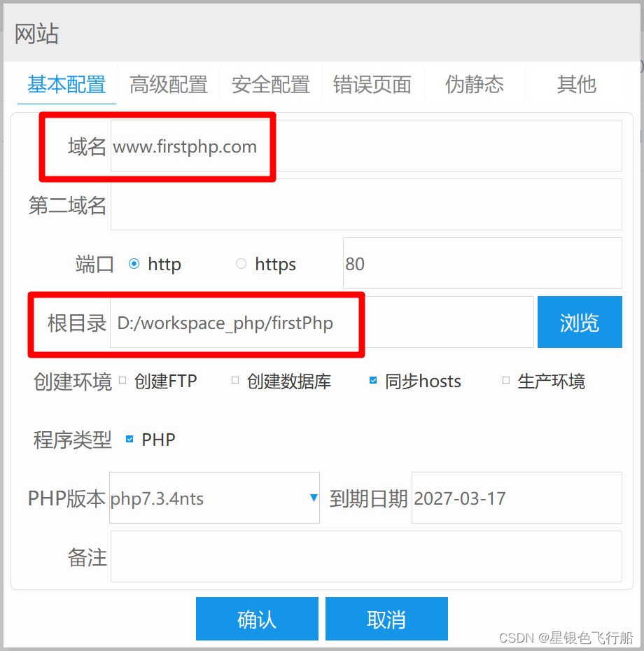Viewport: 644px width, 651px height.
Task: Select the 基本配置 tab
Action: click(66, 85)
